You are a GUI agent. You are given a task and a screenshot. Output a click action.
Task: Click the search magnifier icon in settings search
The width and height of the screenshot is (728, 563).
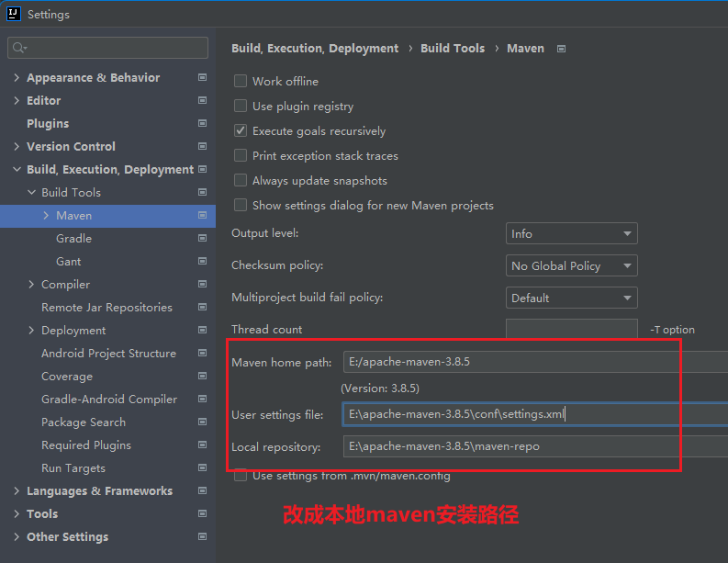coord(19,48)
